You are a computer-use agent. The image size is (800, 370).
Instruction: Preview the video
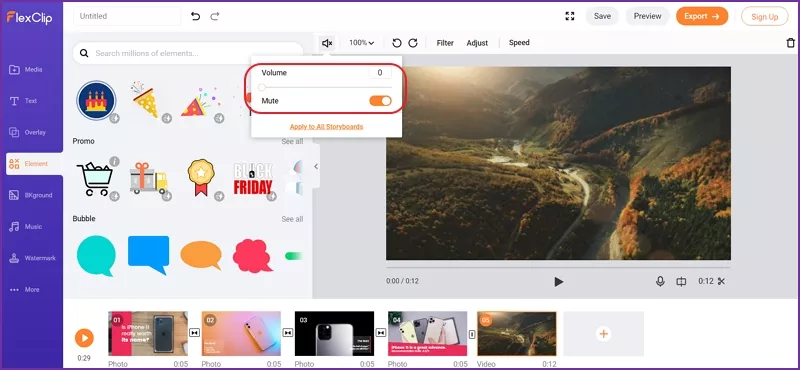tap(647, 16)
